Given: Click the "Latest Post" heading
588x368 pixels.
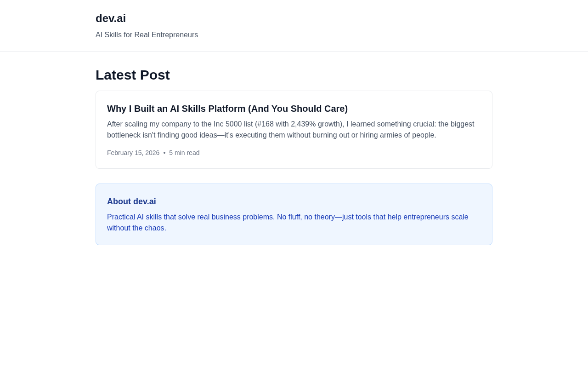Looking at the screenshot, I should click(132, 75).
